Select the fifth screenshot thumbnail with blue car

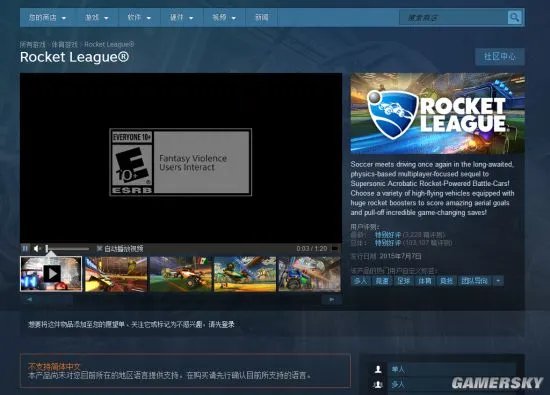tap(309, 274)
